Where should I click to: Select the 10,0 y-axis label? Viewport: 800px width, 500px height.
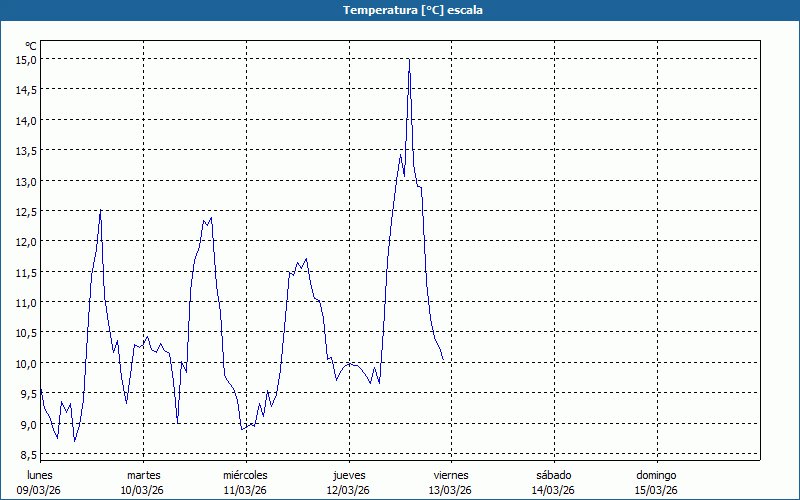tap(26, 363)
